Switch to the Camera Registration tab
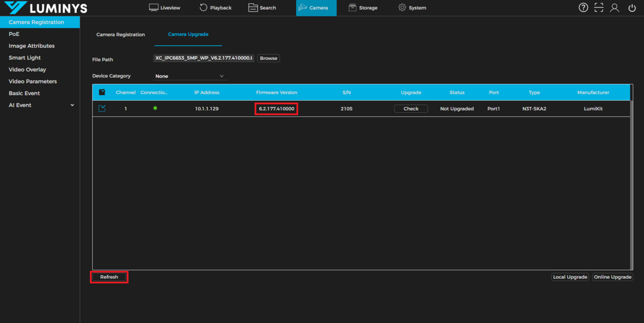Image resolution: width=644 pixels, height=323 pixels. tap(121, 34)
